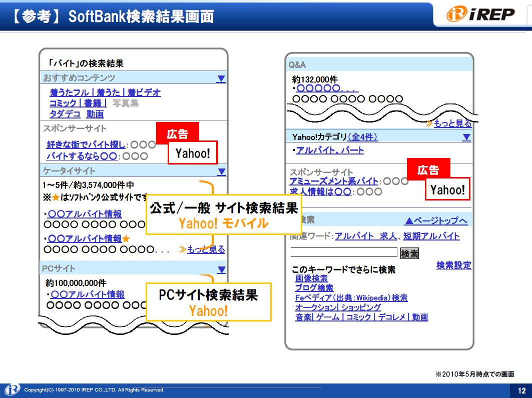Open オークション link
The width and height of the screenshot is (532, 398).
coord(315,307)
